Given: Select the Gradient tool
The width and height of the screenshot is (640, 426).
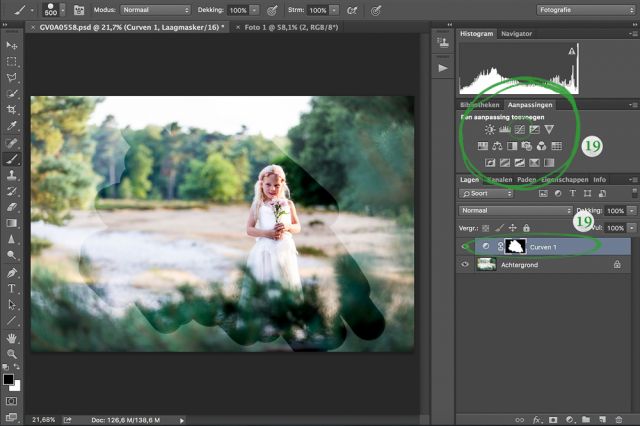Looking at the screenshot, I should coord(11,223).
